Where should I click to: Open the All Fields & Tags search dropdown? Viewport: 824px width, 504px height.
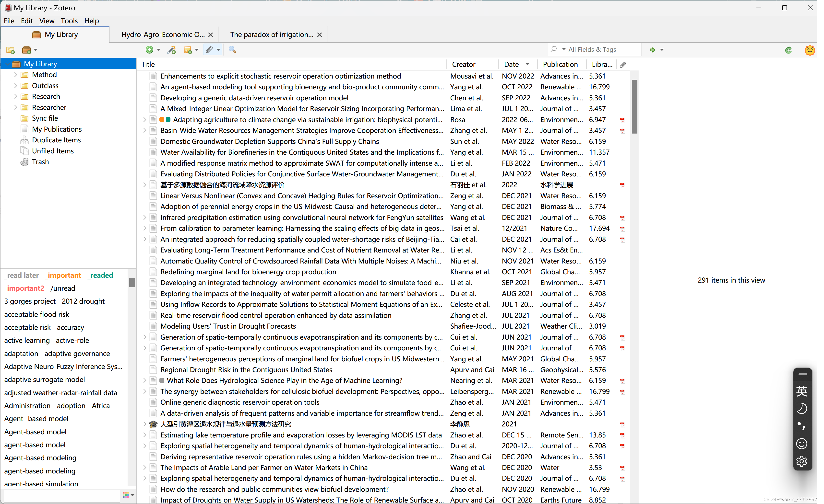[x=563, y=49]
